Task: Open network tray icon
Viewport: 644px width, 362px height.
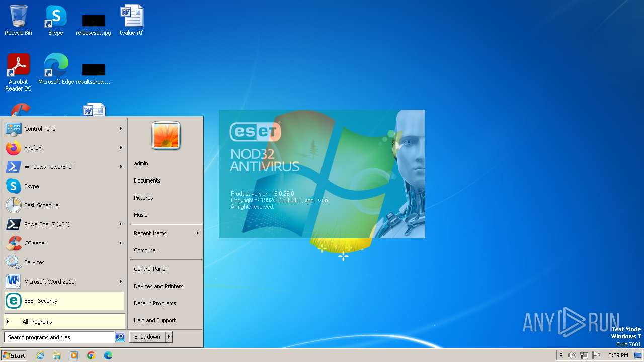Action: point(584,355)
